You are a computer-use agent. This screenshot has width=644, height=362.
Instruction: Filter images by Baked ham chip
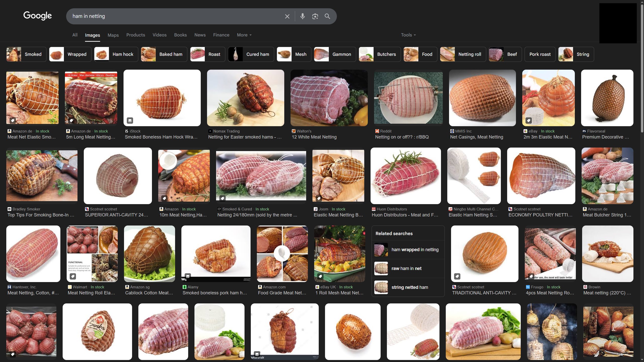click(x=164, y=54)
